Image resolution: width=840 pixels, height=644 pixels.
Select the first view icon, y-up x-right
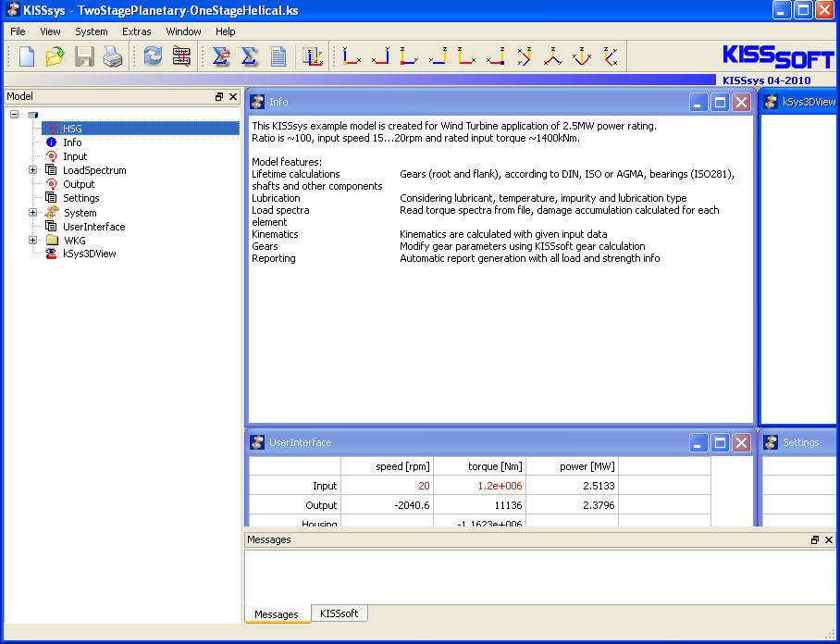tap(352, 56)
